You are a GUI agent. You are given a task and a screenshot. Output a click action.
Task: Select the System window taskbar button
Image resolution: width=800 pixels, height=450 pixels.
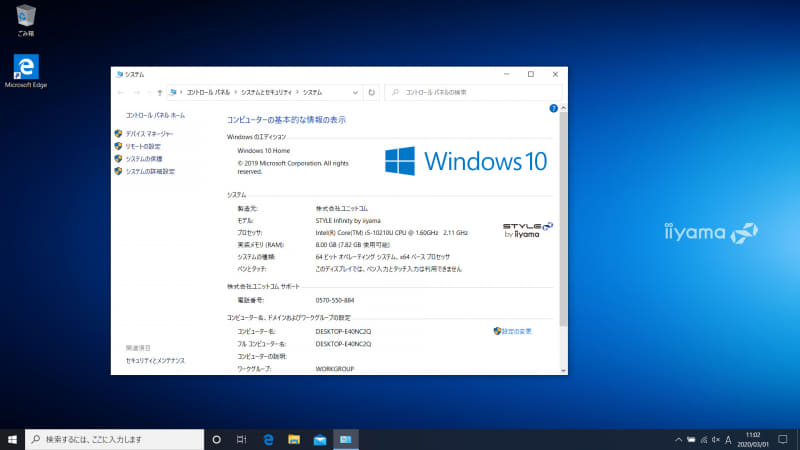pos(346,439)
